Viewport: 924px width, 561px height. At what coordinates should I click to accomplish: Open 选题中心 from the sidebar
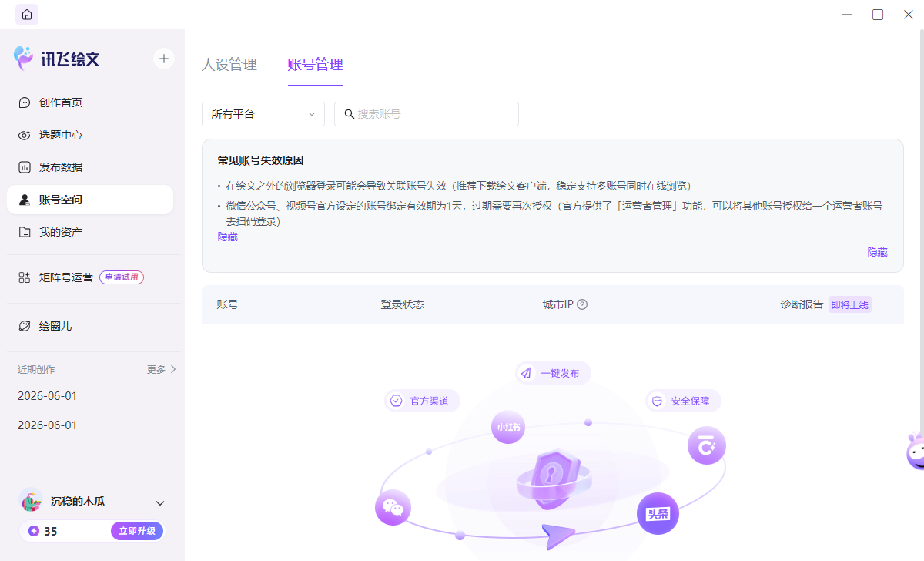pyautogui.click(x=90, y=135)
